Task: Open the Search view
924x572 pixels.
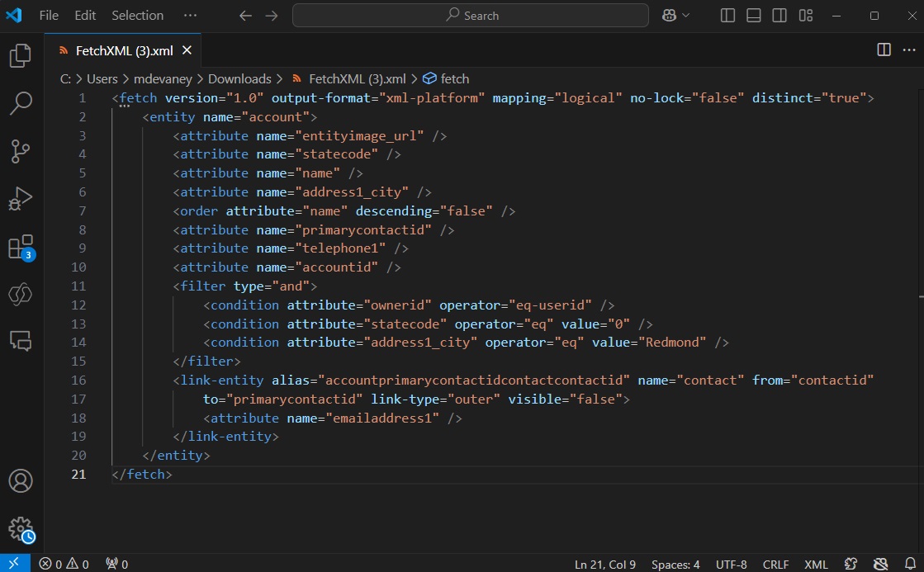Action: point(21,104)
